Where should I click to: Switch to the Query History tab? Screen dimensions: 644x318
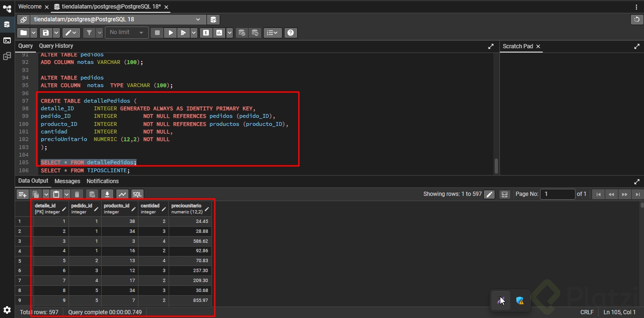pos(56,46)
